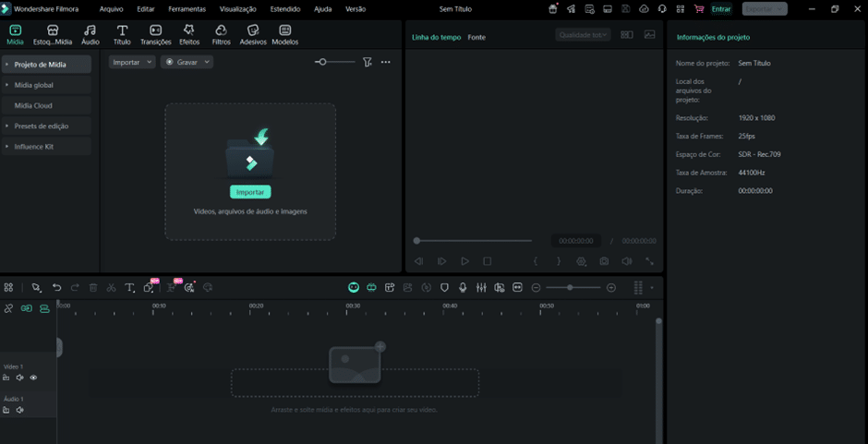Switch to the Fonte tab

(476, 37)
